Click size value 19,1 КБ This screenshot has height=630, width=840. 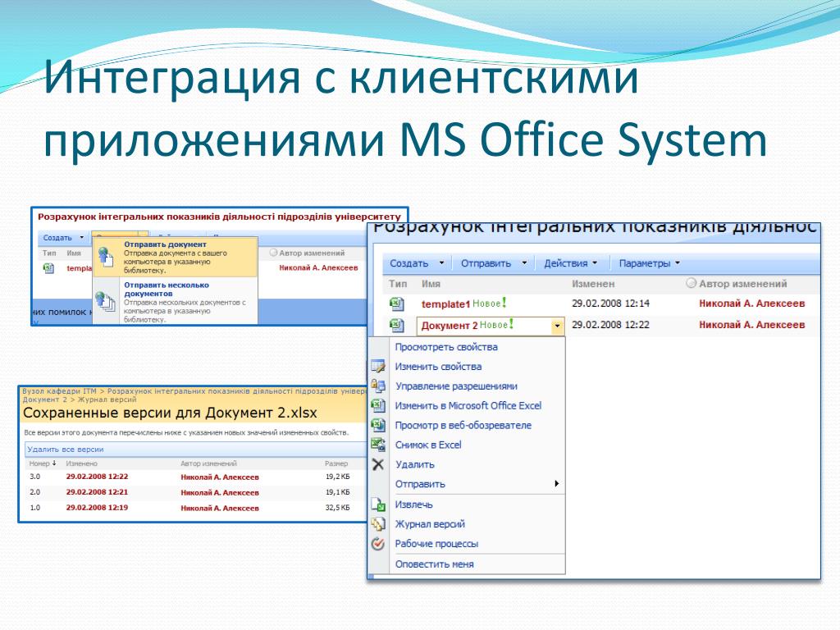(337, 492)
